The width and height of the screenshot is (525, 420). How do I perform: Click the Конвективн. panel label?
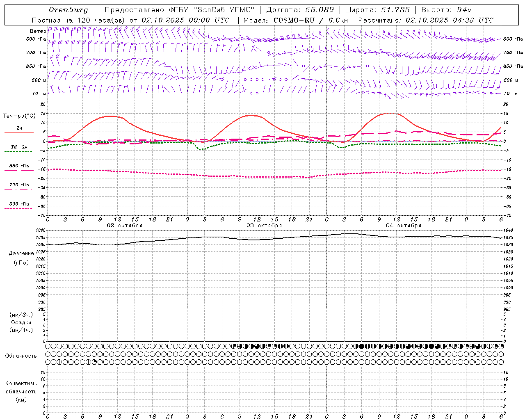point(21,383)
